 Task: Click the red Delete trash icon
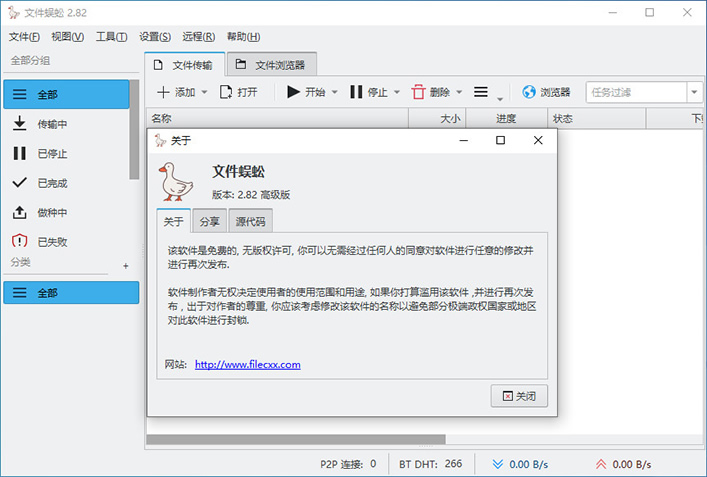coord(418,92)
